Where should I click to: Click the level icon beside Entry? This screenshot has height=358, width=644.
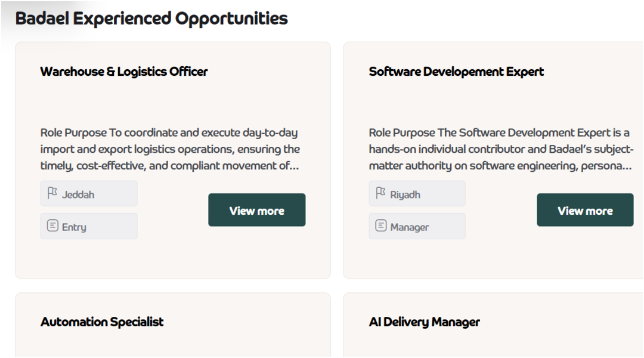[x=52, y=226]
